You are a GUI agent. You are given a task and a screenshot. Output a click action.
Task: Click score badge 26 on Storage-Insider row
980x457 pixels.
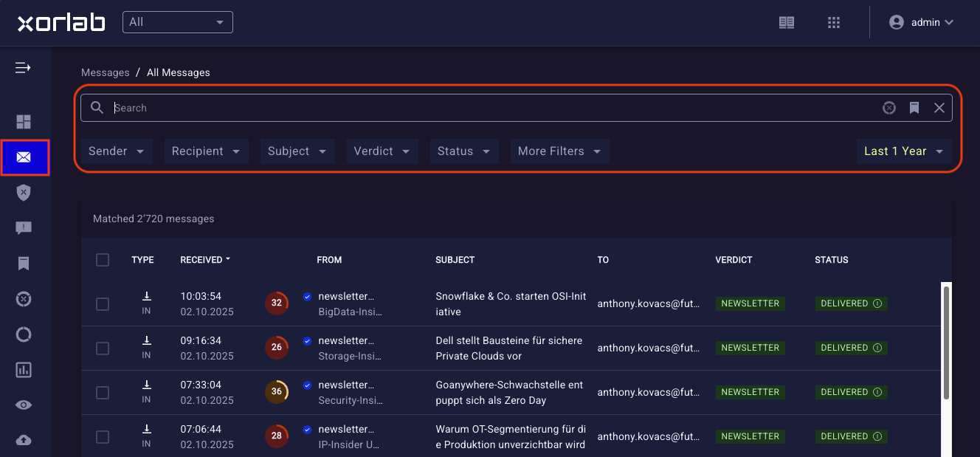click(x=277, y=347)
